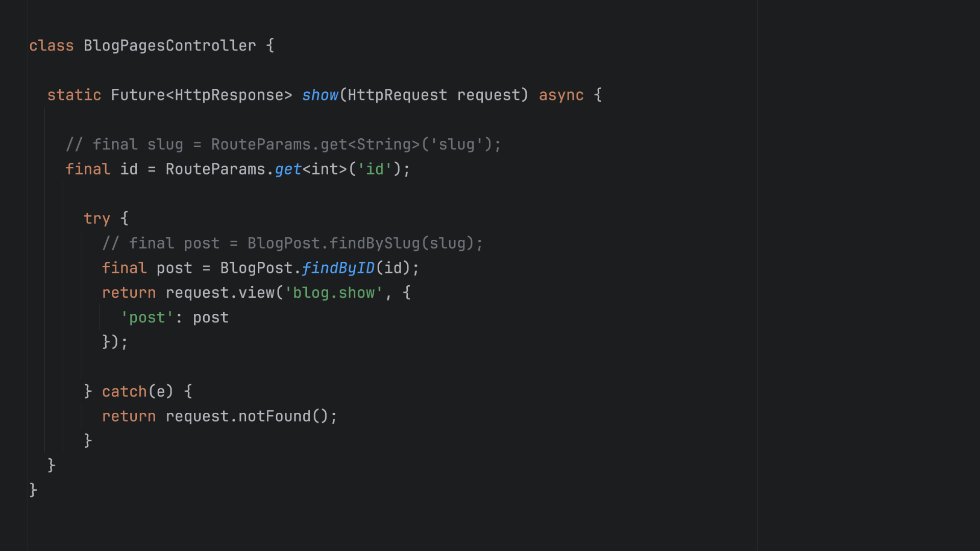
Task: Click the 'id' string literal
Action: [374, 169]
